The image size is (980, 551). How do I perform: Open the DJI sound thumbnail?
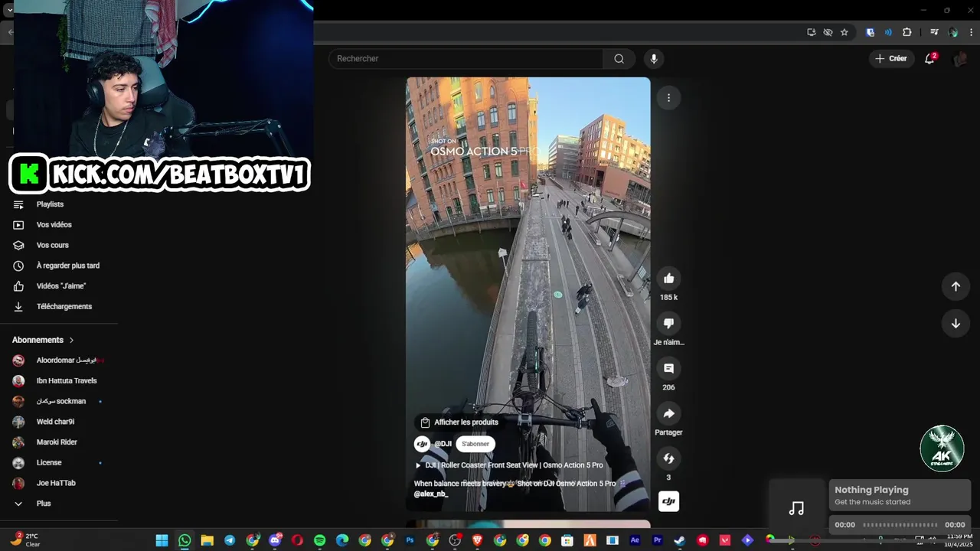668,501
